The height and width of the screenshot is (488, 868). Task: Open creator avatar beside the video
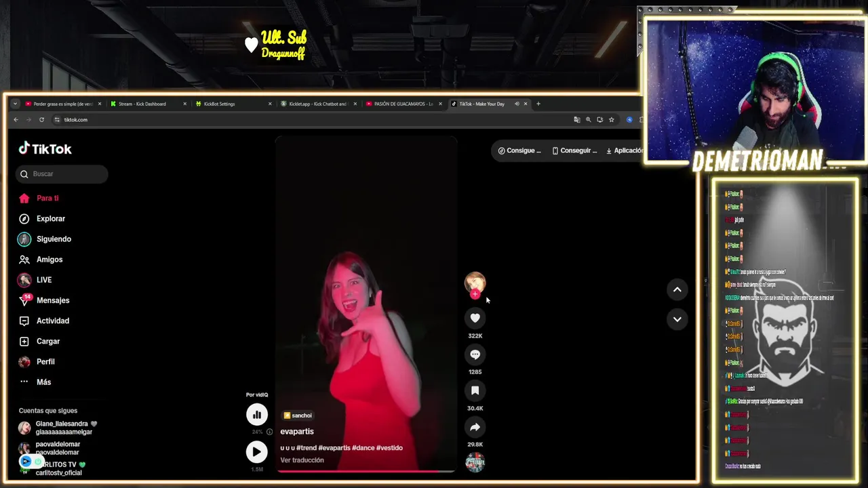click(x=475, y=282)
